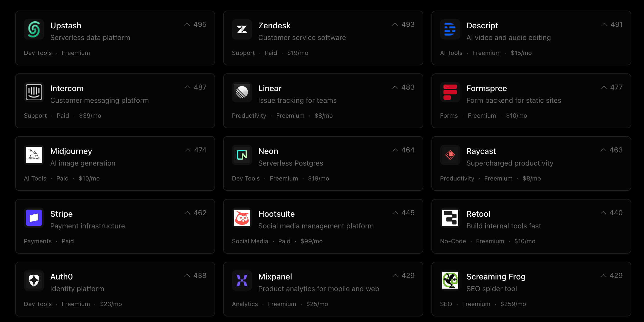The height and width of the screenshot is (322, 644).
Task: Upvote Auth0 showing 438 votes
Action: click(187, 276)
